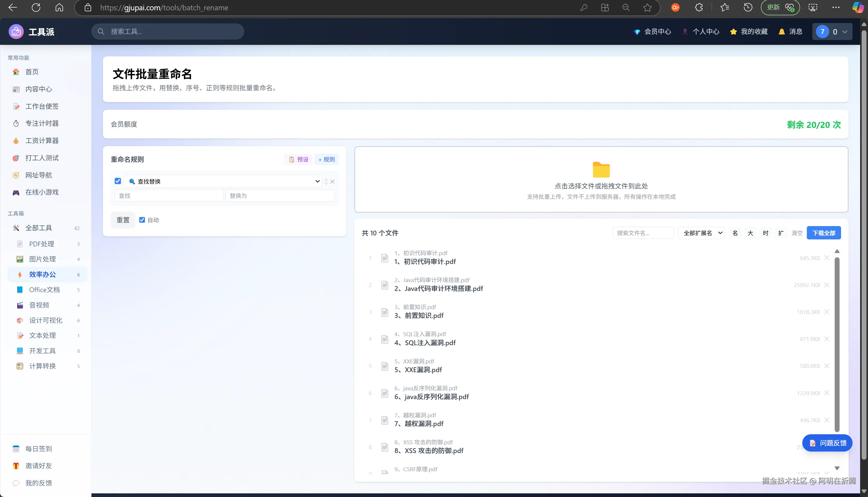The height and width of the screenshot is (497, 868).
Task: Click the 预设 presets button
Action: (x=298, y=159)
